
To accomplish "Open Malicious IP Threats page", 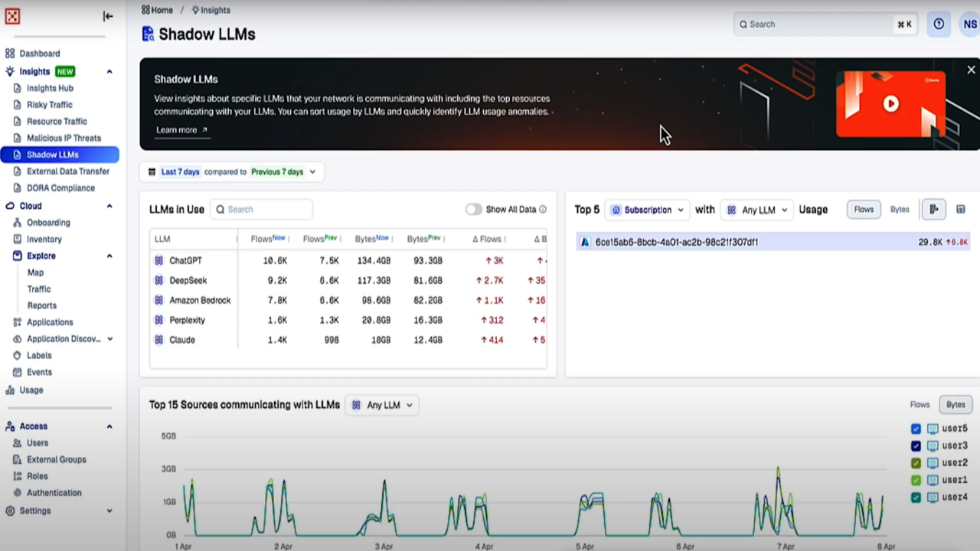I will pos(64,139).
